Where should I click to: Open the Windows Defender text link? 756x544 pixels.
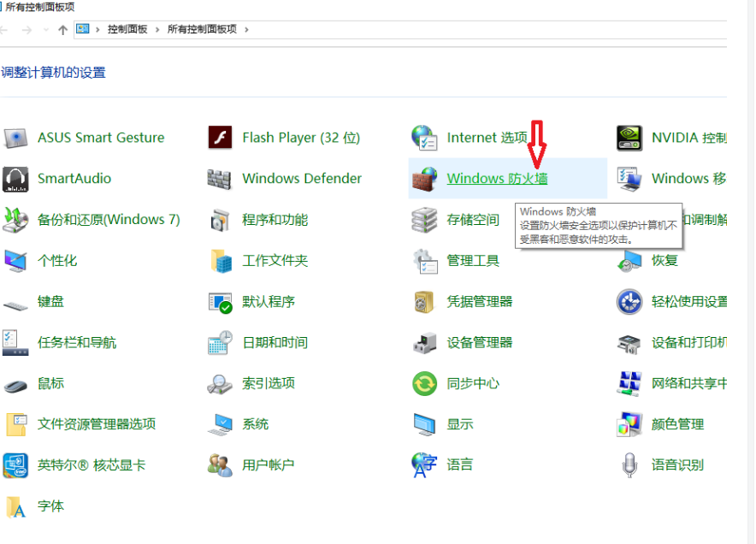coord(302,179)
